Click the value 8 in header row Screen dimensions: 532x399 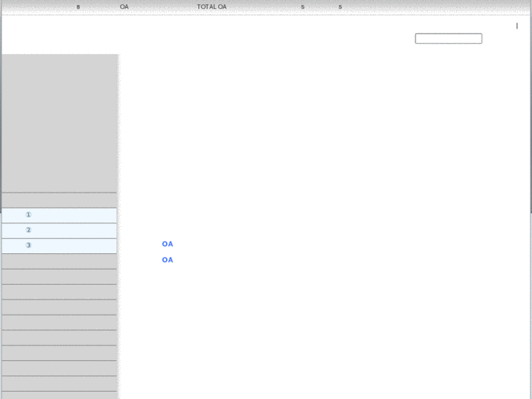click(x=78, y=7)
